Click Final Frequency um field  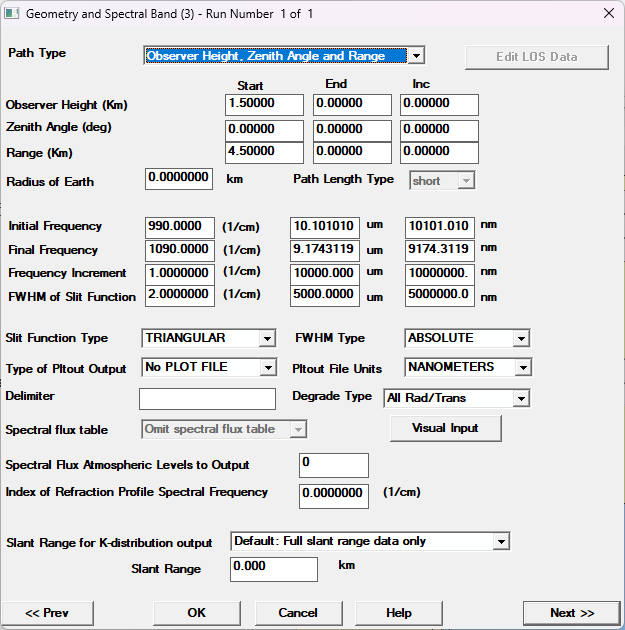[x=325, y=251]
